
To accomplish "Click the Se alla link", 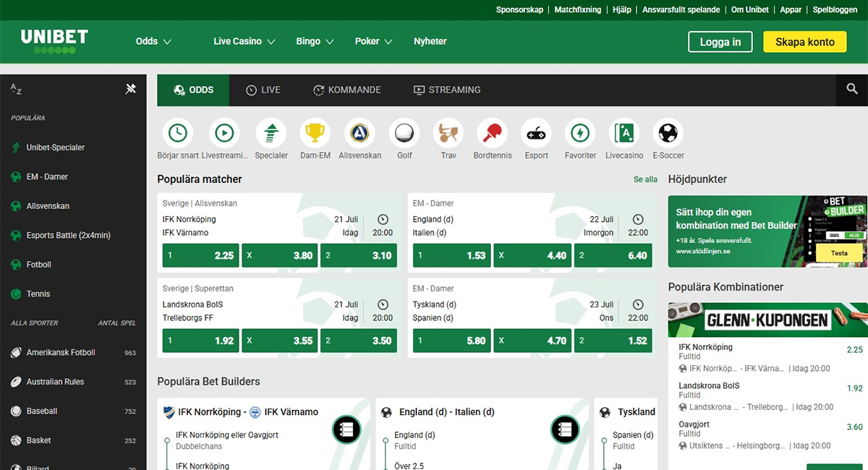I will [x=645, y=179].
